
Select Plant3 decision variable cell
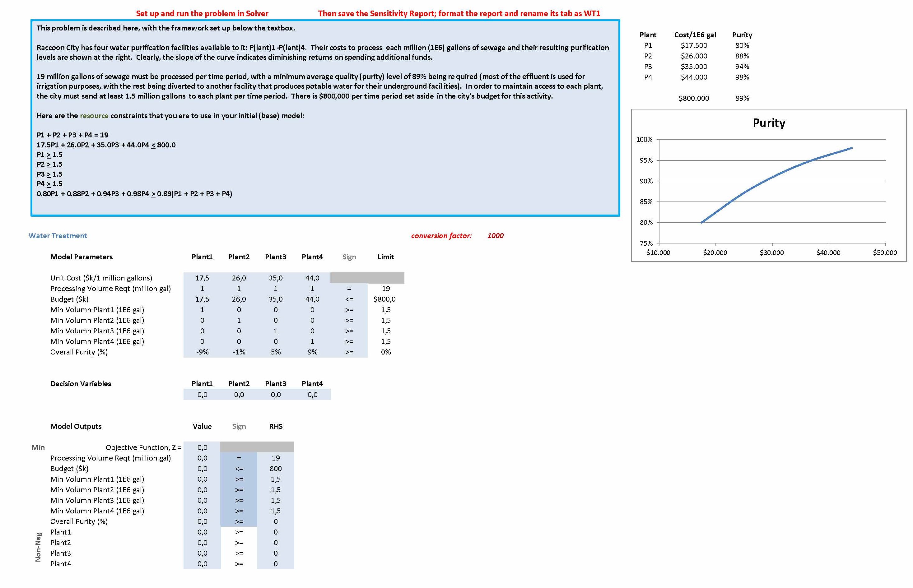tap(275, 394)
